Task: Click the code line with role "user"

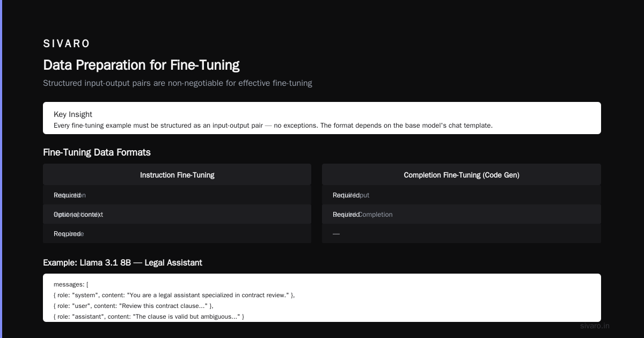Action: point(134,306)
